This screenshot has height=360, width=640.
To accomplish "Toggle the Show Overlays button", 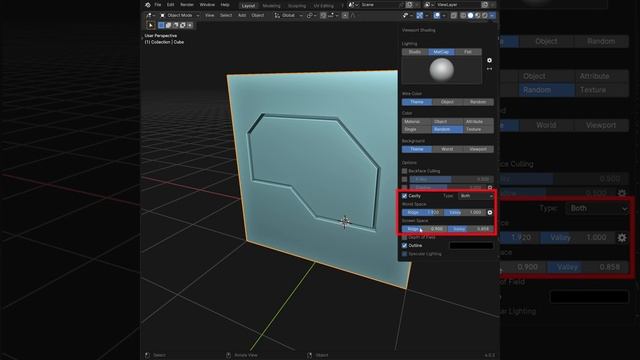I will click(437, 16).
